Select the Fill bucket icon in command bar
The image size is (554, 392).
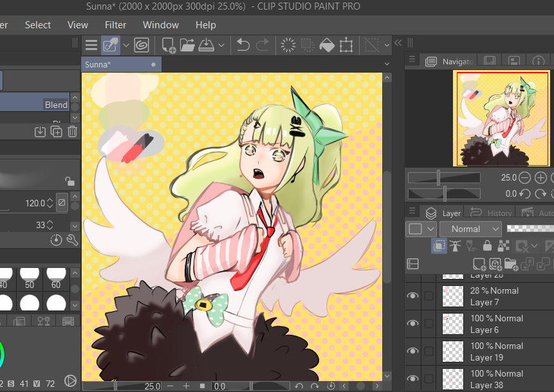[327, 45]
